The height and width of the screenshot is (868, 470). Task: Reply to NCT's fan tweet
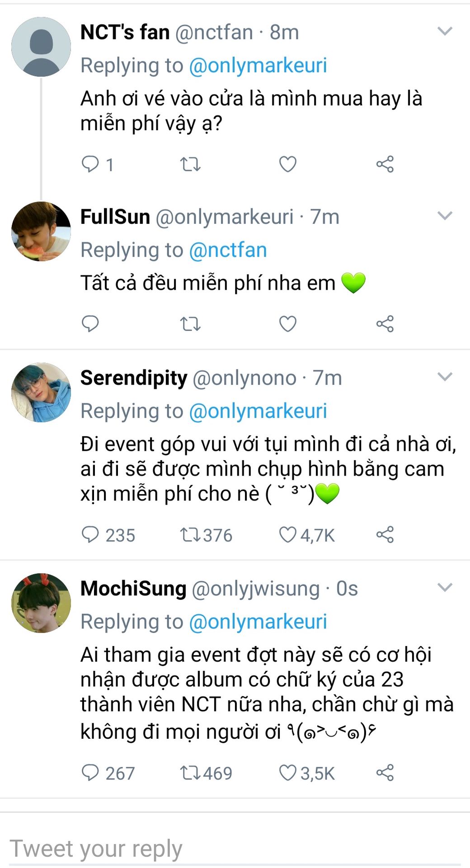click(x=90, y=164)
